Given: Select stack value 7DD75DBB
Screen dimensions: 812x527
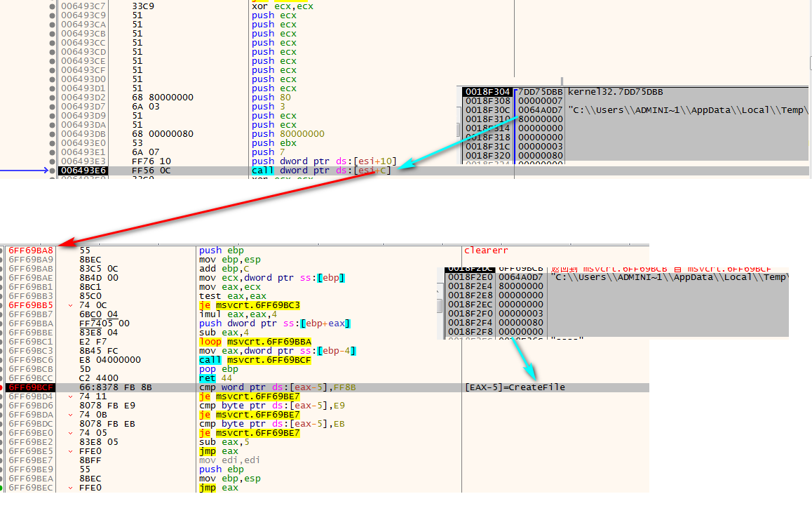Looking at the screenshot, I should (540, 92).
